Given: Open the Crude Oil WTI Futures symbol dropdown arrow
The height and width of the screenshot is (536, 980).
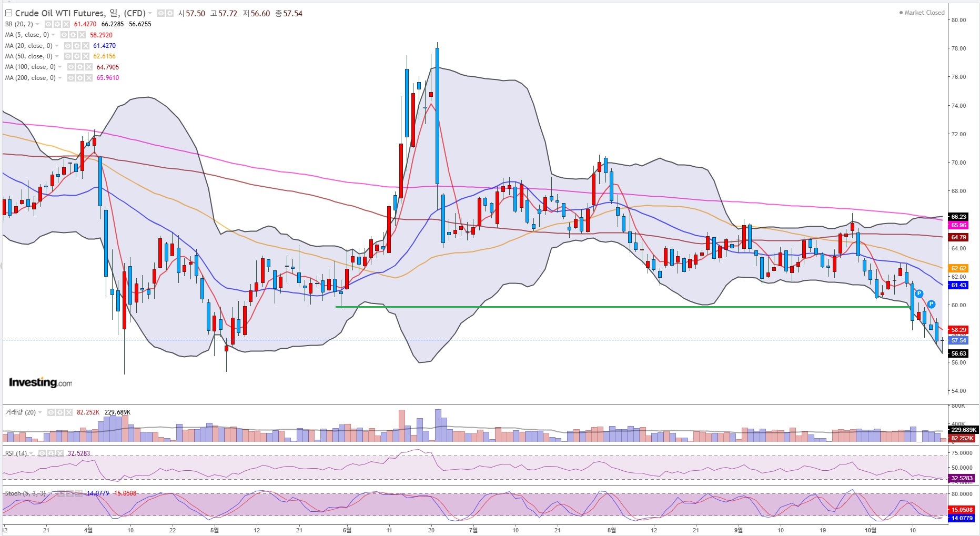Looking at the screenshot, I should pos(150,13).
